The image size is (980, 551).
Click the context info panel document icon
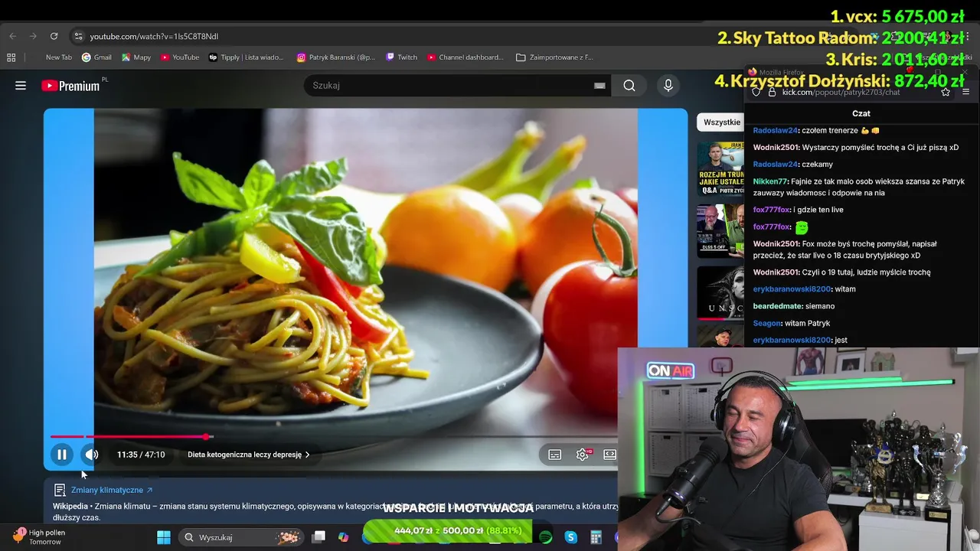coord(60,490)
